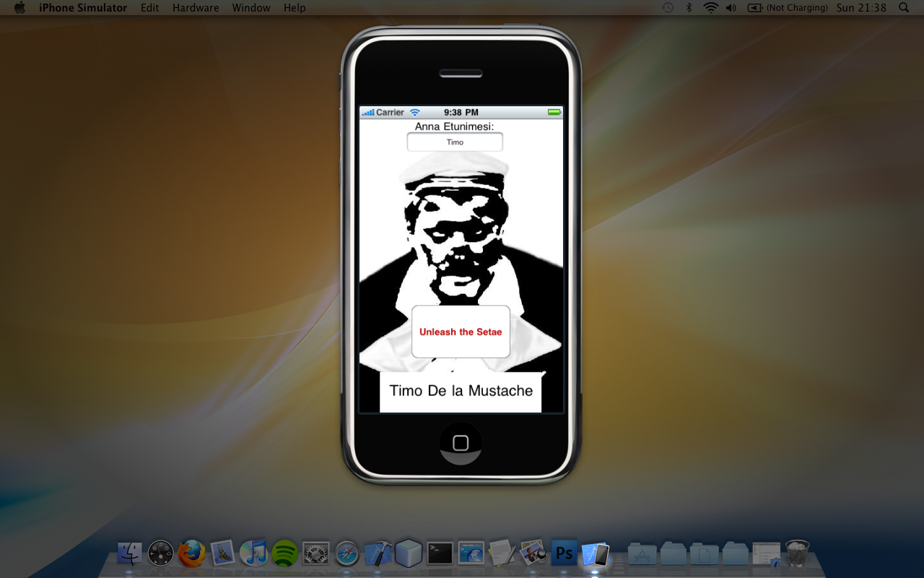The image size is (924, 578).
Task: Open Dashboard gauge icon in dock
Action: click(x=160, y=553)
